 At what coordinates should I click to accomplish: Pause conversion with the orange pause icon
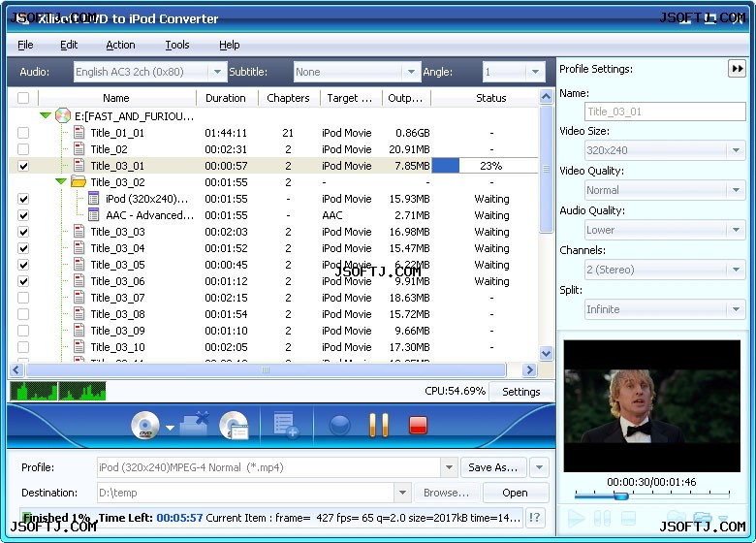click(x=378, y=425)
